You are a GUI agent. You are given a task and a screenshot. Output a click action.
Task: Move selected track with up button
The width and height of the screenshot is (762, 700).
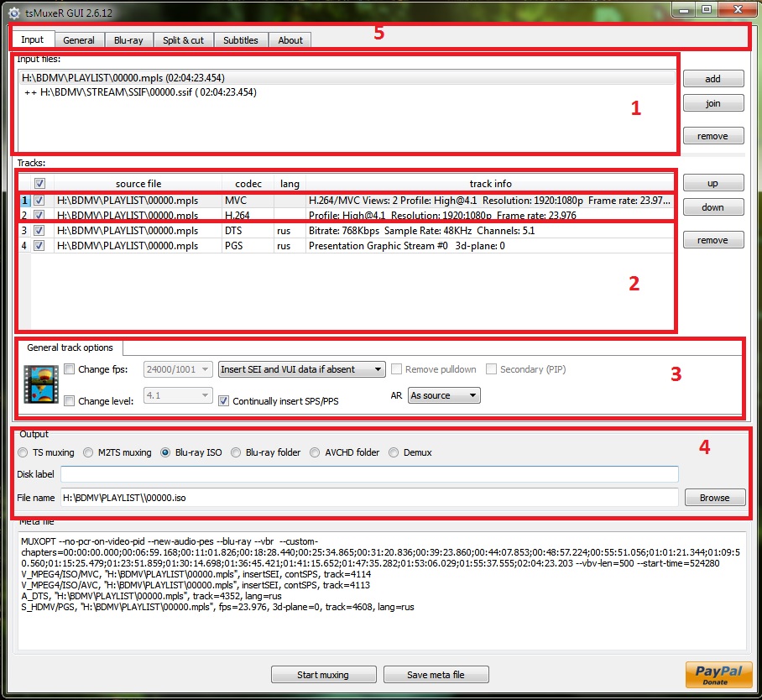tap(712, 183)
